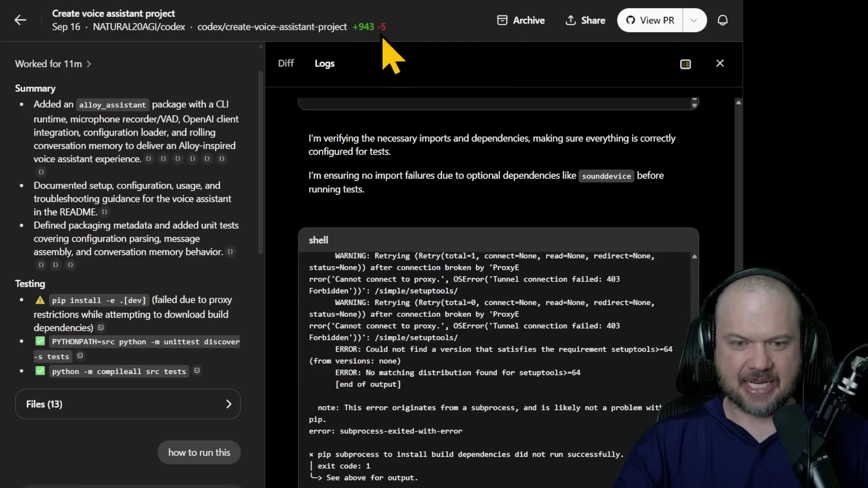Click the pip install -e .[dev] code chip

click(x=99, y=300)
